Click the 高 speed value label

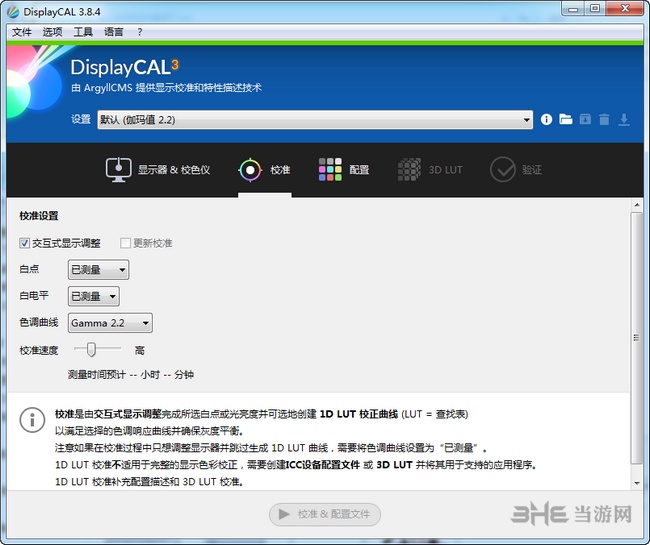click(x=140, y=350)
